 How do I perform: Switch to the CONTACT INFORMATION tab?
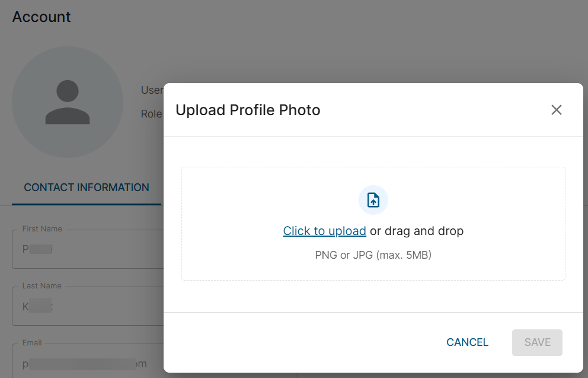[x=87, y=188]
